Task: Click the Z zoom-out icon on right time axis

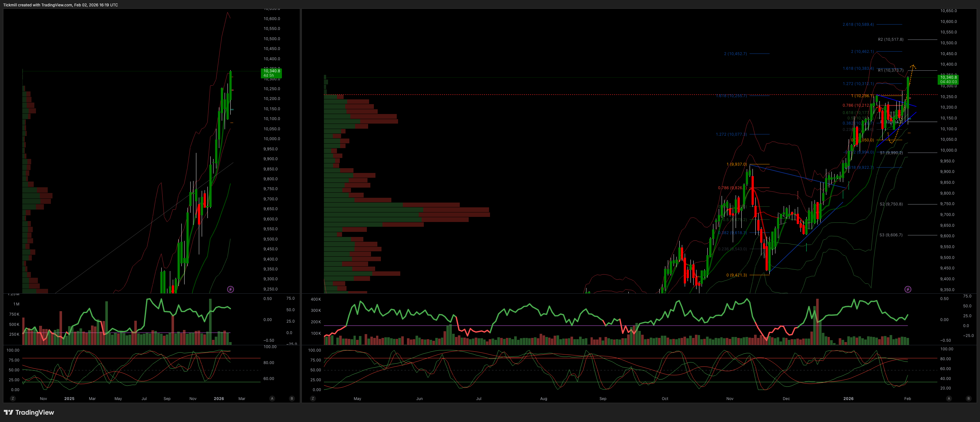Action: [x=313, y=398]
